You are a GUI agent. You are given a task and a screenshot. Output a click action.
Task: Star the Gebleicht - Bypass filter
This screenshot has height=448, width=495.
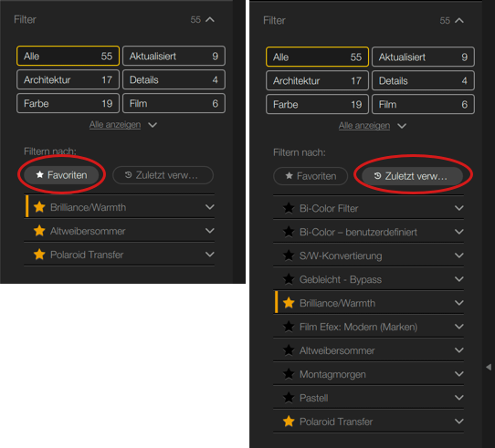(x=289, y=279)
